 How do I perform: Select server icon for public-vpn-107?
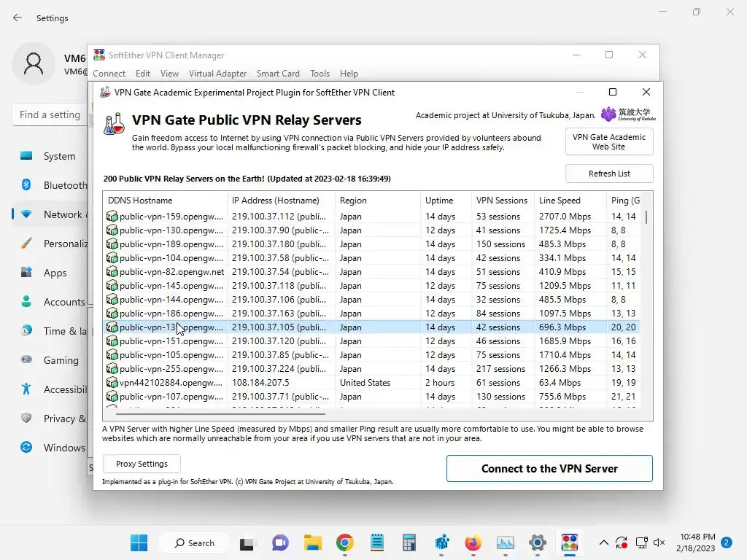(112, 396)
